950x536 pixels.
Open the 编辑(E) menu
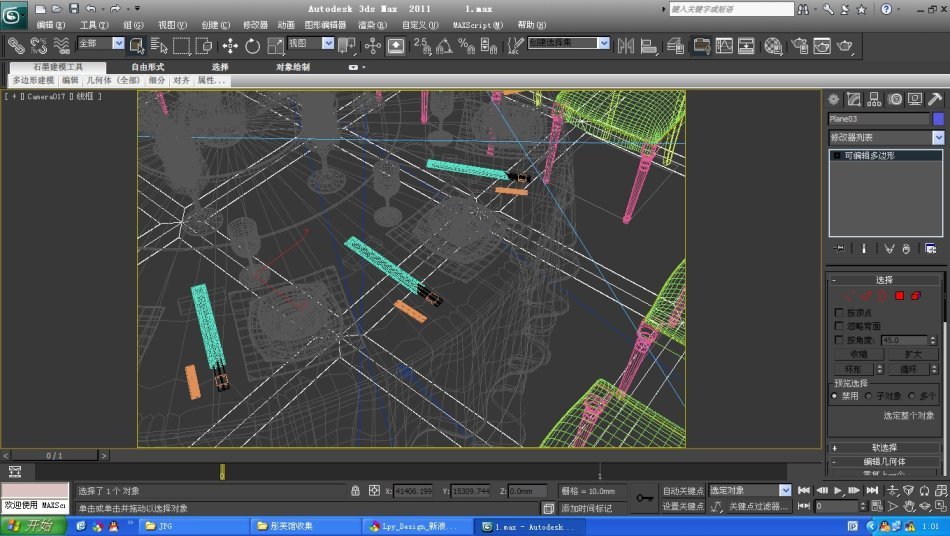(51, 25)
